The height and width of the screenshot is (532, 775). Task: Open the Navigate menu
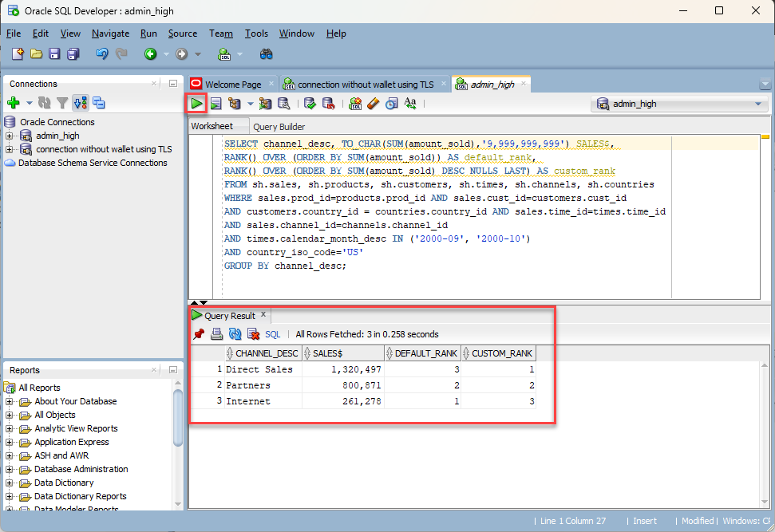pyautogui.click(x=110, y=33)
